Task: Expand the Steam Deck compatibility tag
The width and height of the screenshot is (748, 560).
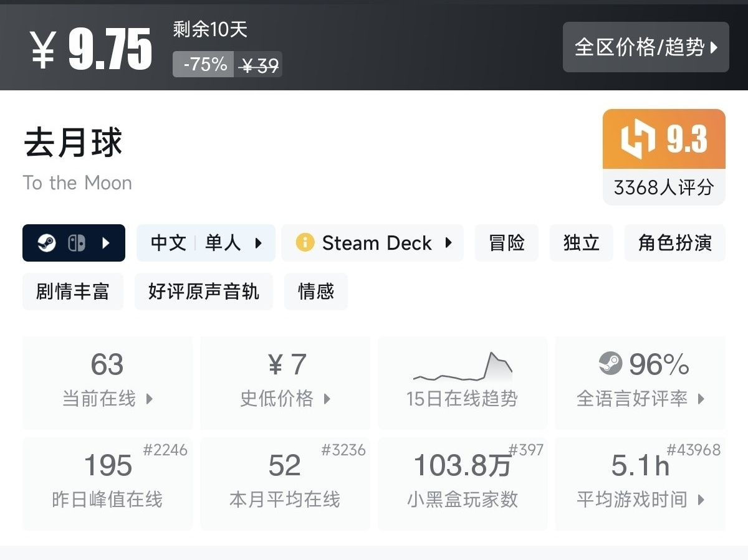Action: coord(373,243)
